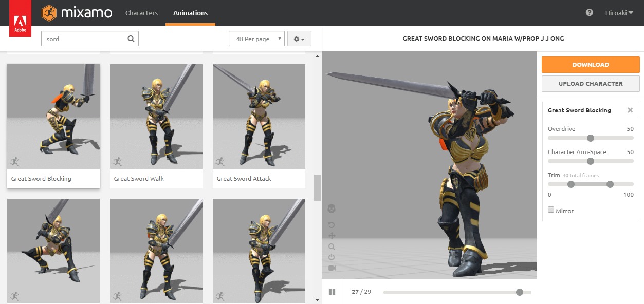Click the 27 / 29 frame counter
Viewport: 644px width, 304px height.
tap(361, 292)
